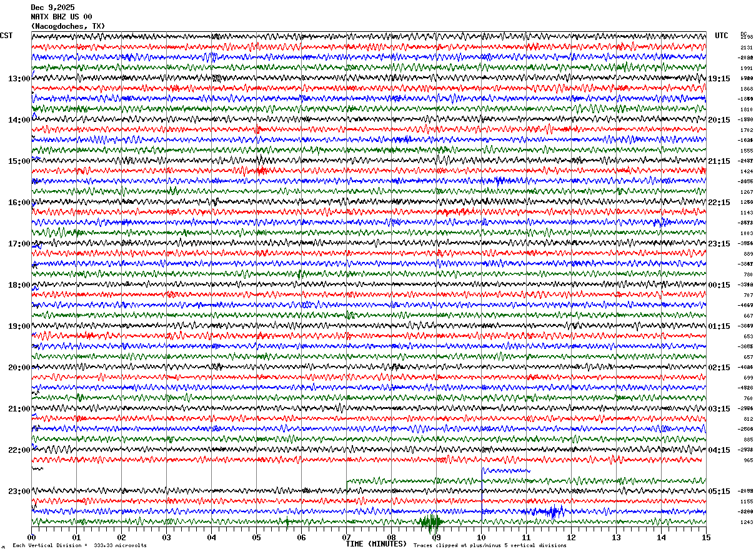Click the DC offset value 1243
756x554 pixels.
(747, 522)
